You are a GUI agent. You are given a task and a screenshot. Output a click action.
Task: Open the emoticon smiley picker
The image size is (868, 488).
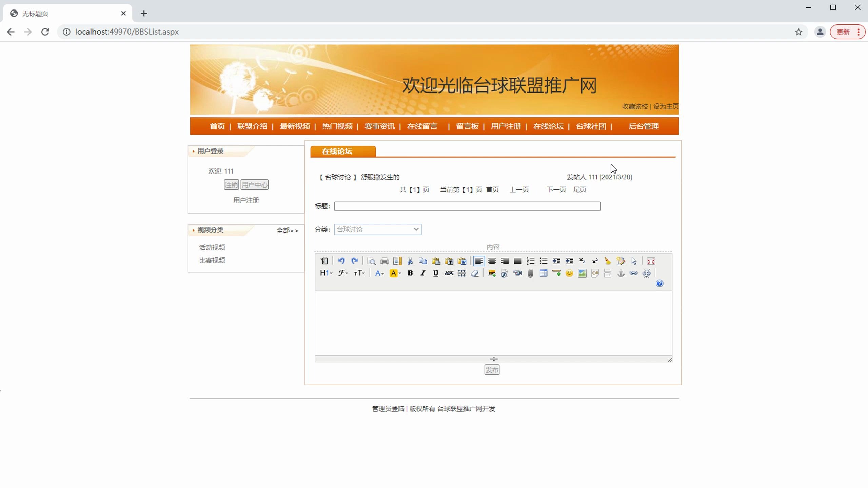(569, 273)
